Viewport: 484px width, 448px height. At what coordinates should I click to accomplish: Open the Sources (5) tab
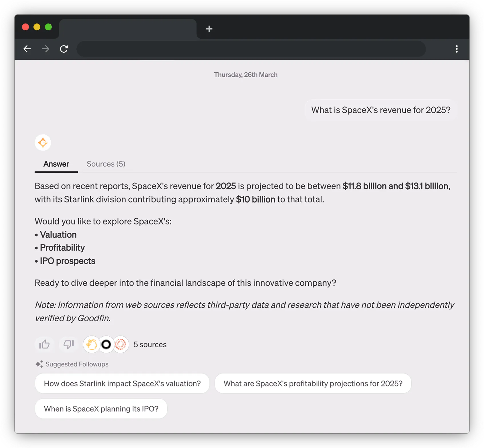pos(106,164)
